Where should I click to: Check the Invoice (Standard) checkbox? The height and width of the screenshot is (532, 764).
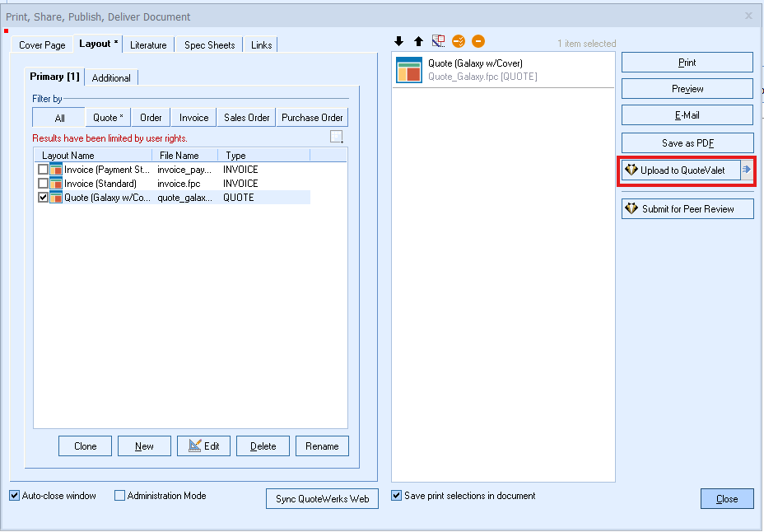[43, 184]
